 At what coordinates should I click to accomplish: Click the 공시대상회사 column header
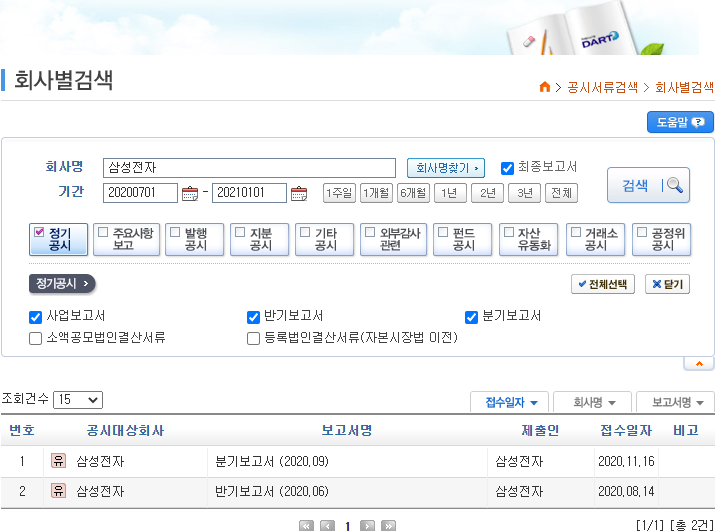point(125,430)
